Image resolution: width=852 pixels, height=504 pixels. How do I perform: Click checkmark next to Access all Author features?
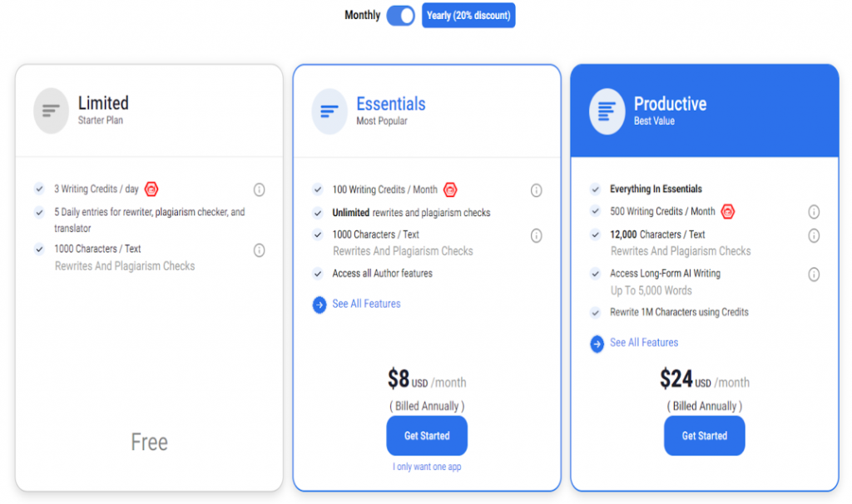[318, 273]
